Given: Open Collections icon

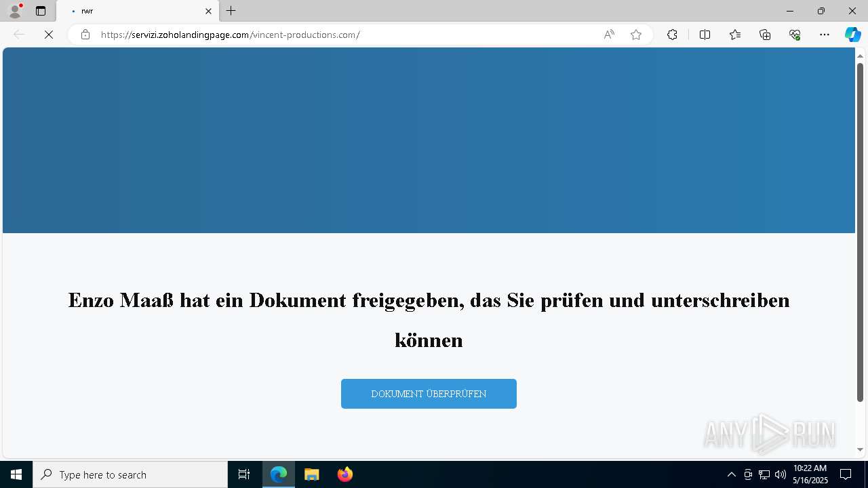Looking at the screenshot, I should pos(765,35).
